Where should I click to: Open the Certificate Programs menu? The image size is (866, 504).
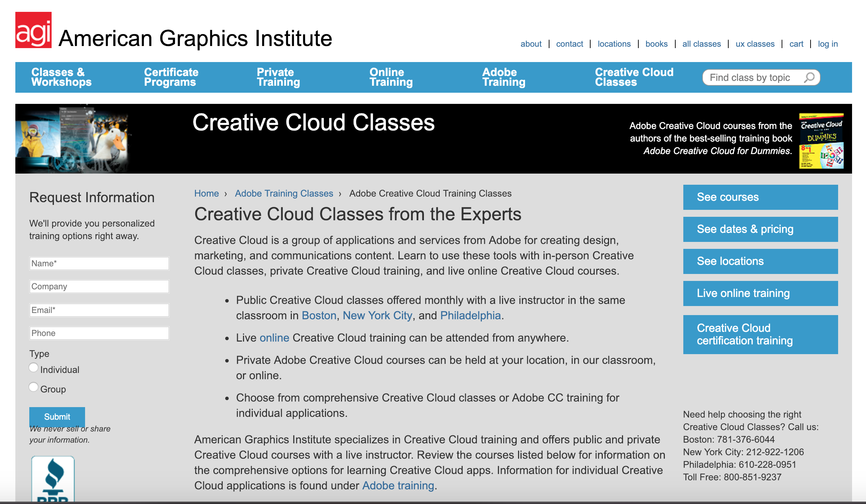[171, 77]
